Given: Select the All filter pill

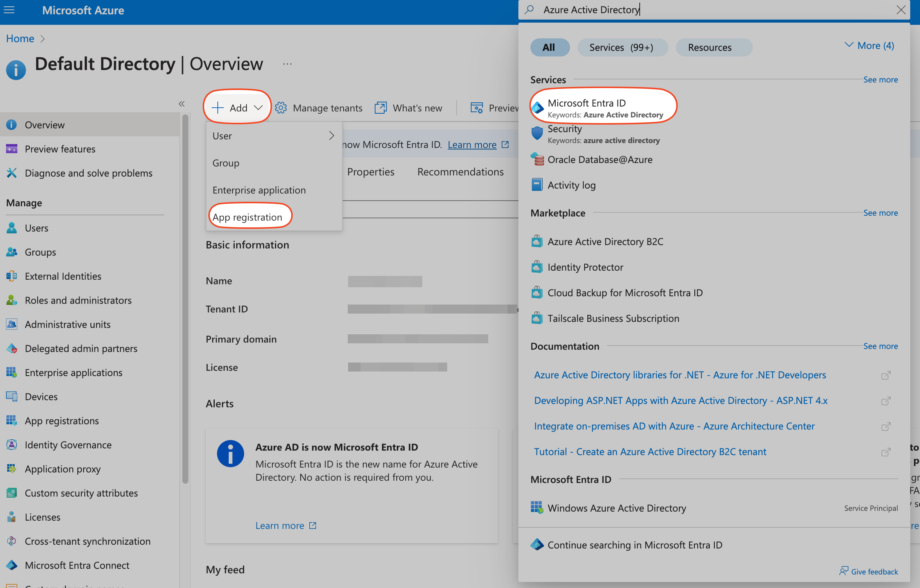Looking at the screenshot, I should [549, 47].
